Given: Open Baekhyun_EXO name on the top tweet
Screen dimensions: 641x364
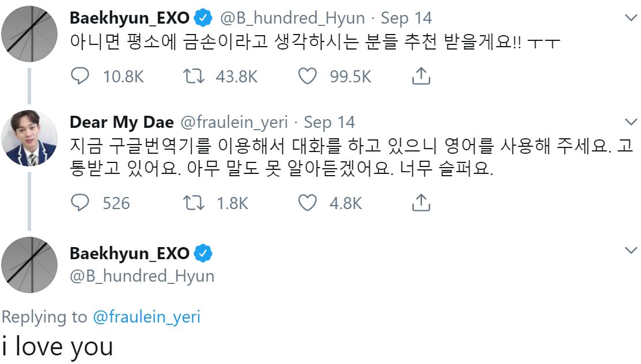Looking at the screenshot, I should [x=129, y=18].
